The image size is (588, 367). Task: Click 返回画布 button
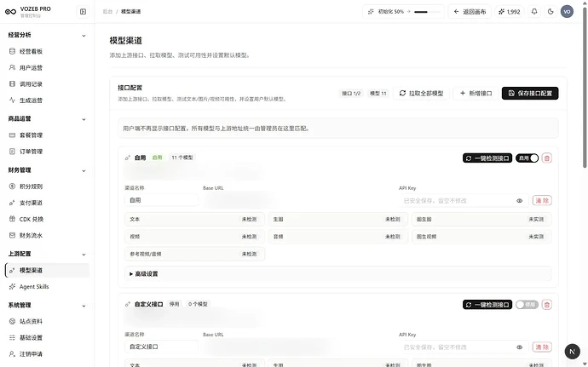point(470,12)
